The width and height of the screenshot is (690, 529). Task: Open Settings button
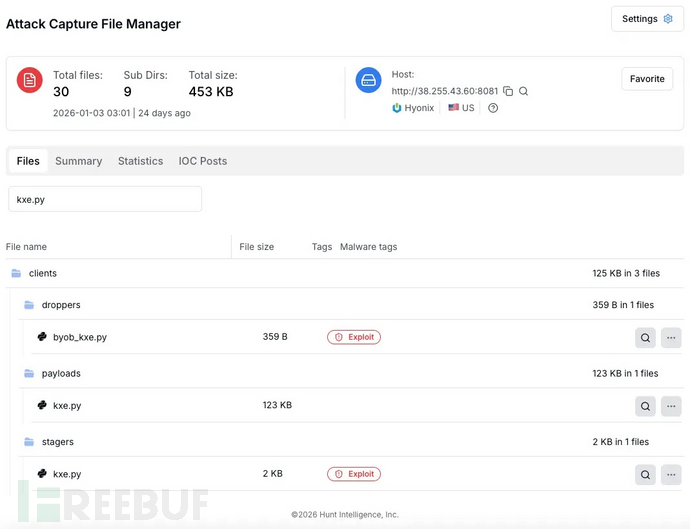pos(647,19)
